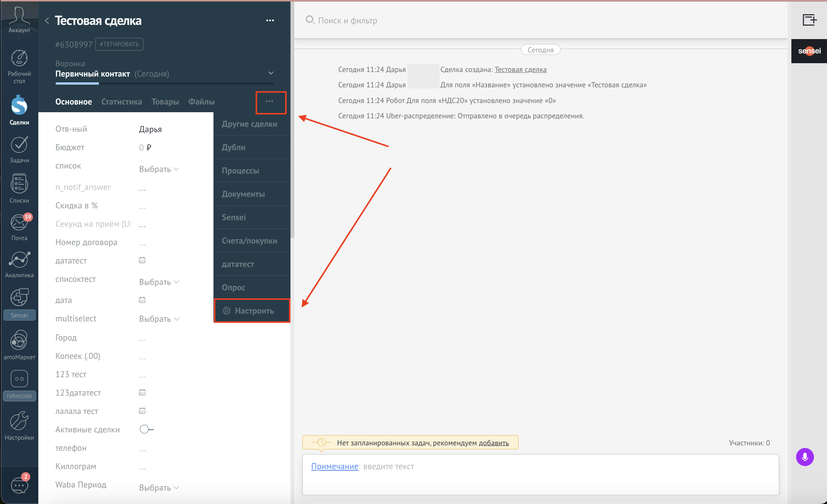Image resolution: width=827 pixels, height=504 pixels.
Task: Open the Задачи tasks section
Action: pos(19,150)
